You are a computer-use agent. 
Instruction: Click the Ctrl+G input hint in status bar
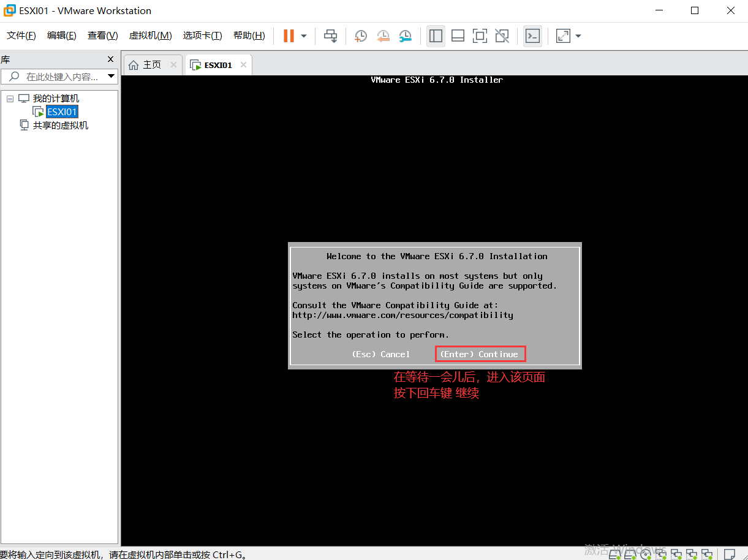pyautogui.click(x=230, y=554)
